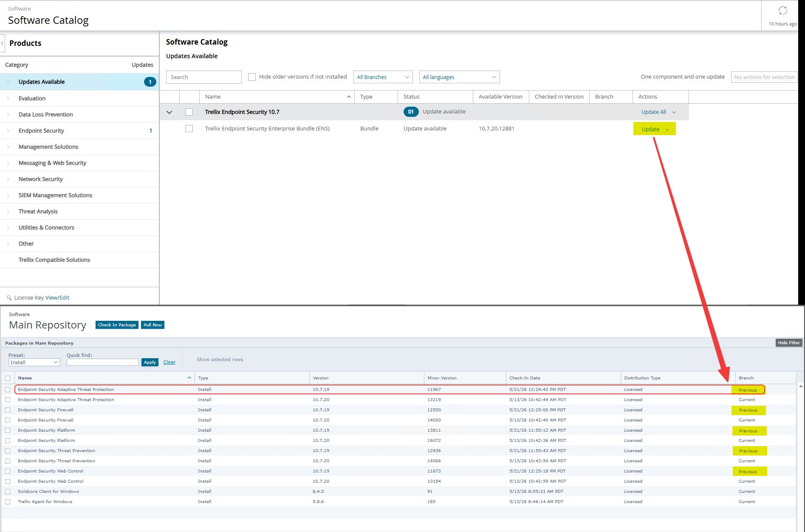
Task: Click the scrollbar up arrow in Main Repository
Action: point(800,386)
